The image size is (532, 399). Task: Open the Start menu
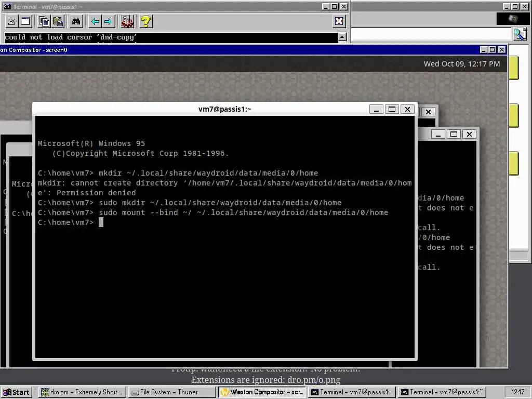point(16,392)
